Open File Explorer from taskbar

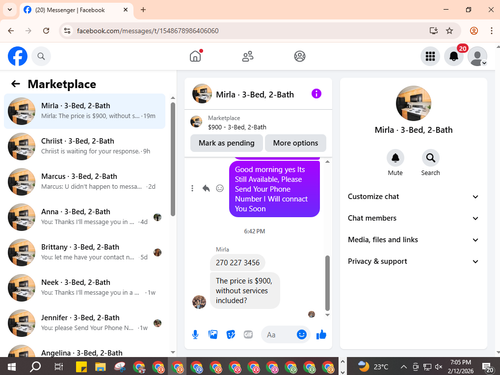(100, 367)
